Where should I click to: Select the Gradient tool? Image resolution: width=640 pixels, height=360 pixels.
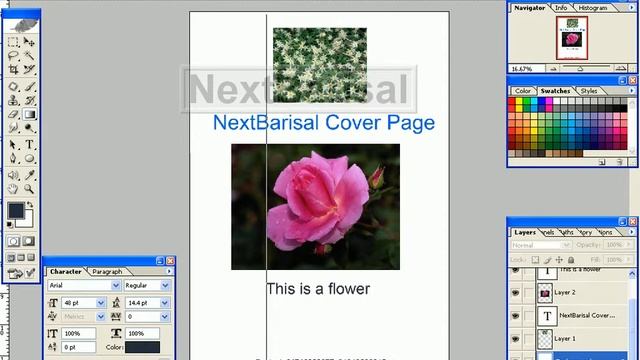click(x=29, y=114)
